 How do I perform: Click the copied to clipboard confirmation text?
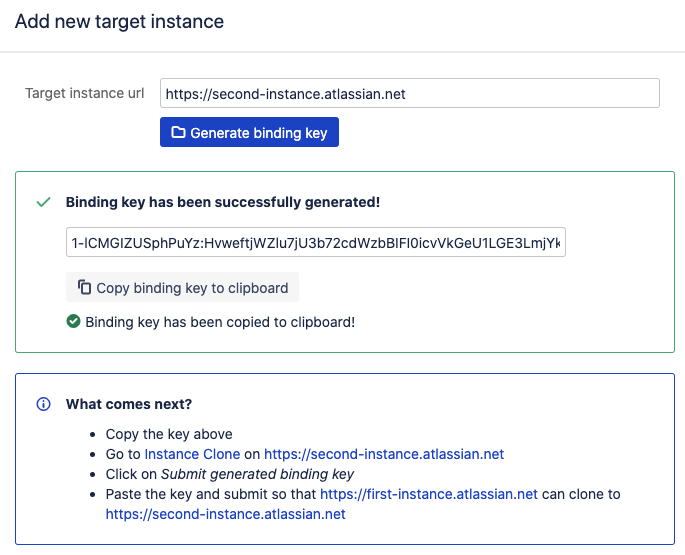tap(220, 322)
